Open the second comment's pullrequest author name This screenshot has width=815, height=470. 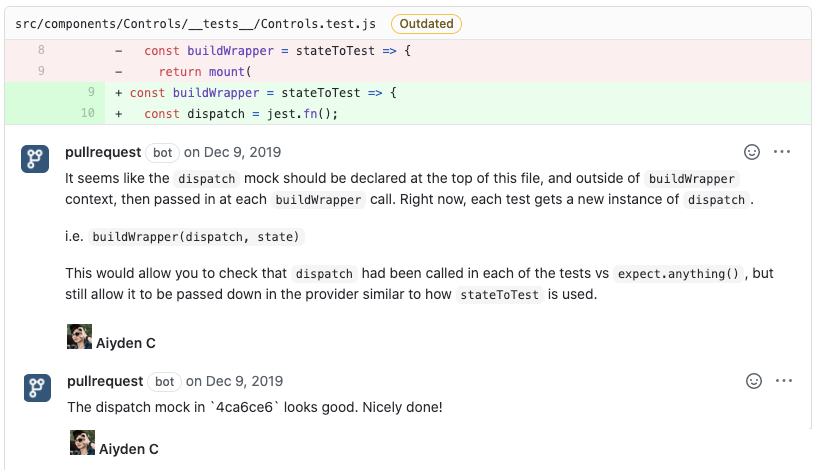coord(105,381)
